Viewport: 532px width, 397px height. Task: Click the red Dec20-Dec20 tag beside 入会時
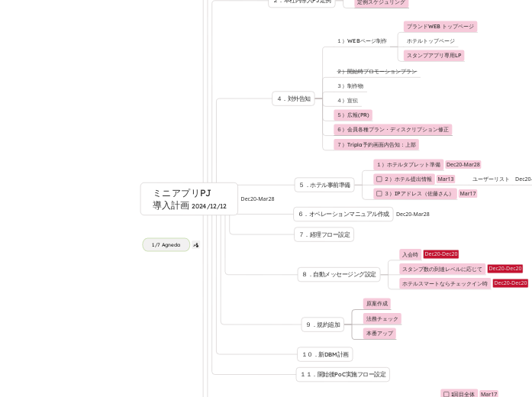coord(441,254)
